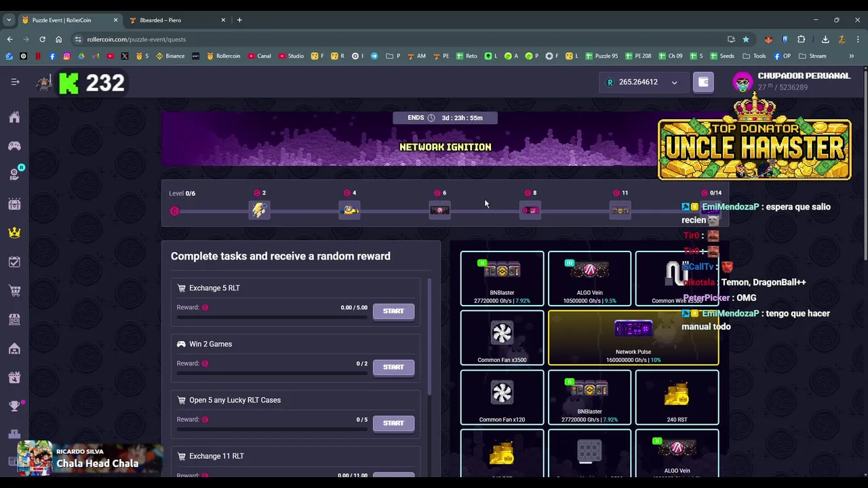Image resolution: width=868 pixels, height=488 pixels.
Task: Click the Win 2 Games progress bar
Action: pyautogui.click(x=272, y=372)
